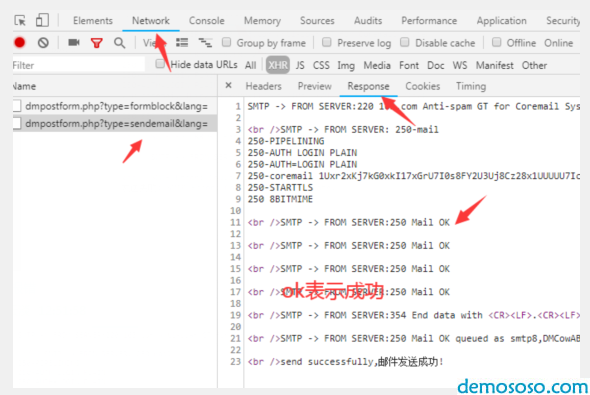Filter requests by Media
This screenshot has width=590, height=395.
tap(377, 65)
